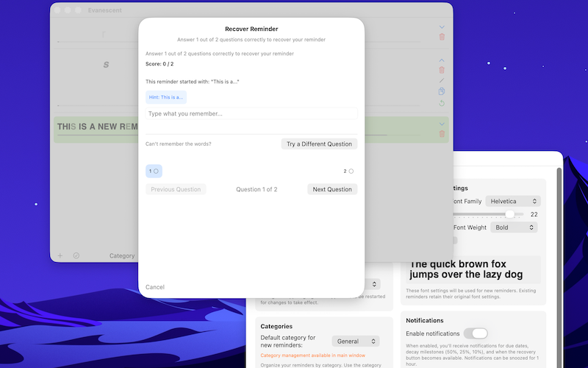Delete the first reminder with its trash icon

[x=442, y=37]
